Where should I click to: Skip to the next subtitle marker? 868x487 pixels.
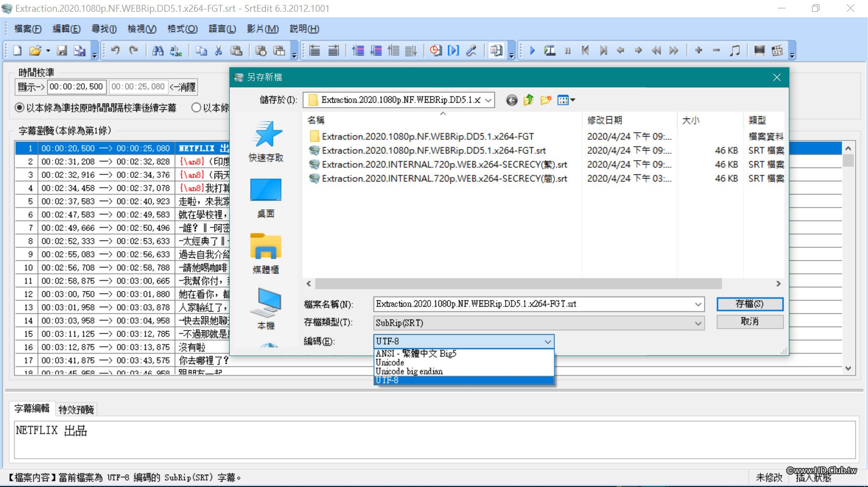[x=603, y=51]
